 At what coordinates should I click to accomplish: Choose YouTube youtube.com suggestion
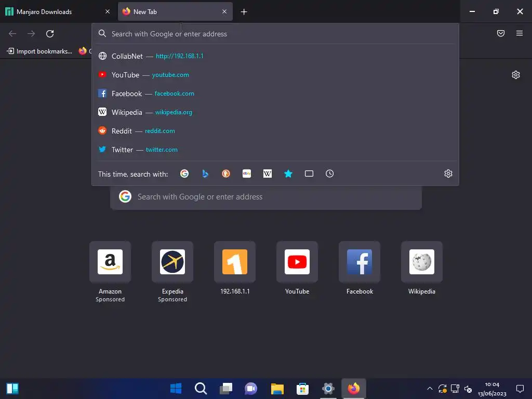tap(275, 75)
